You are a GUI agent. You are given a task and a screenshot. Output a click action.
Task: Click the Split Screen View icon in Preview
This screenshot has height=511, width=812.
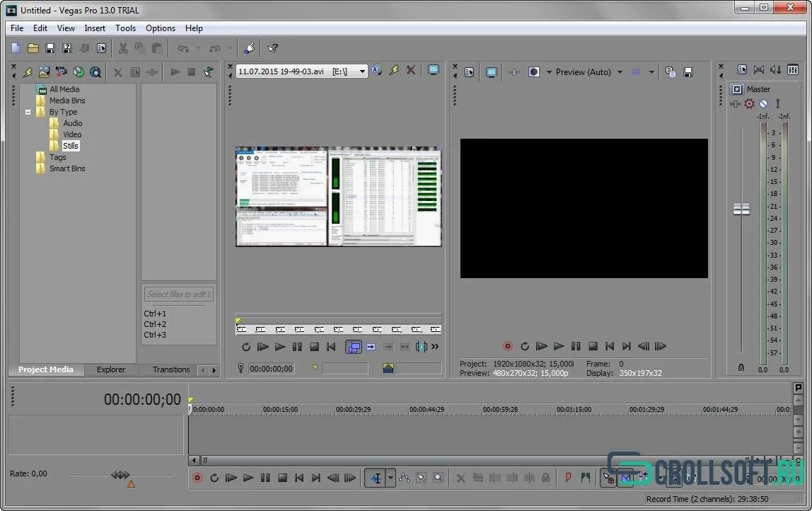(x=534, y=72)
